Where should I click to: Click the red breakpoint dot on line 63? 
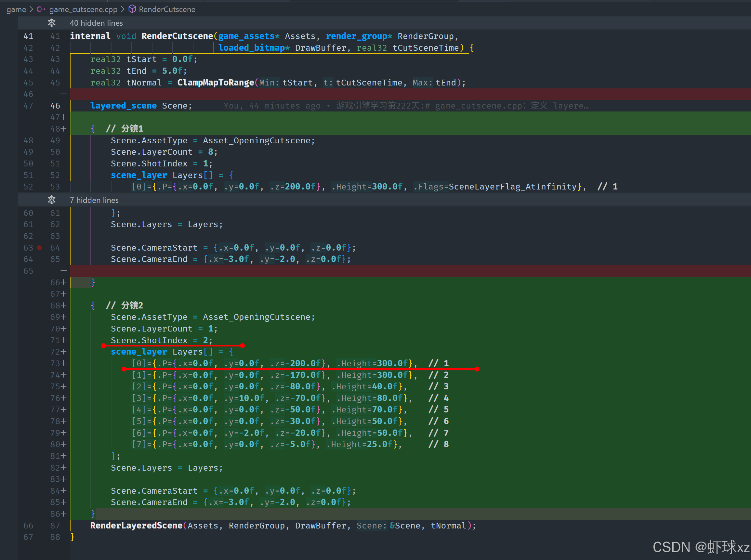39,248
